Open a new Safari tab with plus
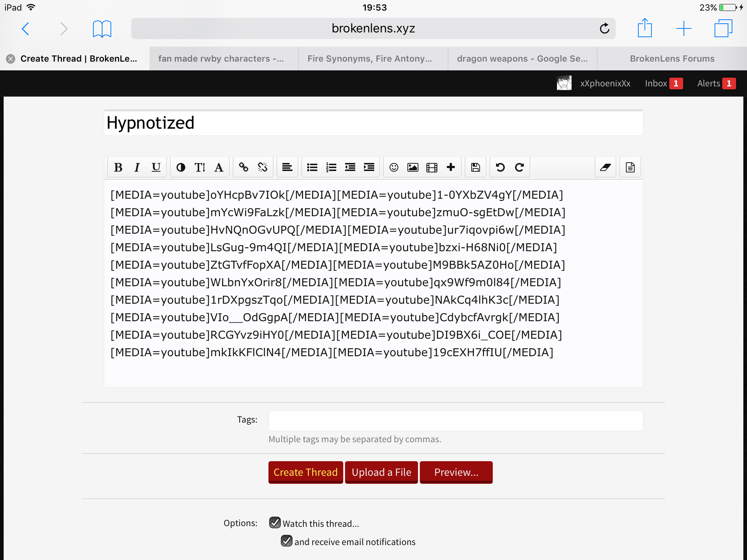The width and height of the screenshot is (747, 560). 684,28
